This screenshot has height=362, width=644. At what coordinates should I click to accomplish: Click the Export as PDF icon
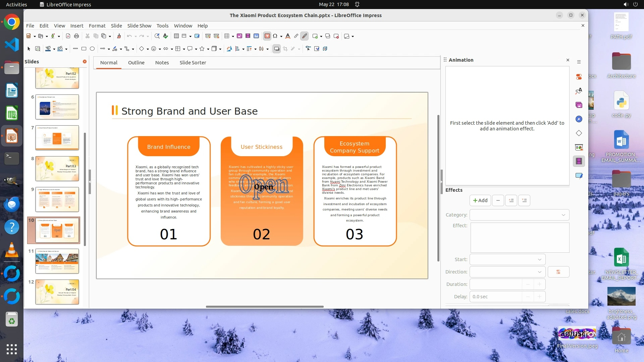68,36
